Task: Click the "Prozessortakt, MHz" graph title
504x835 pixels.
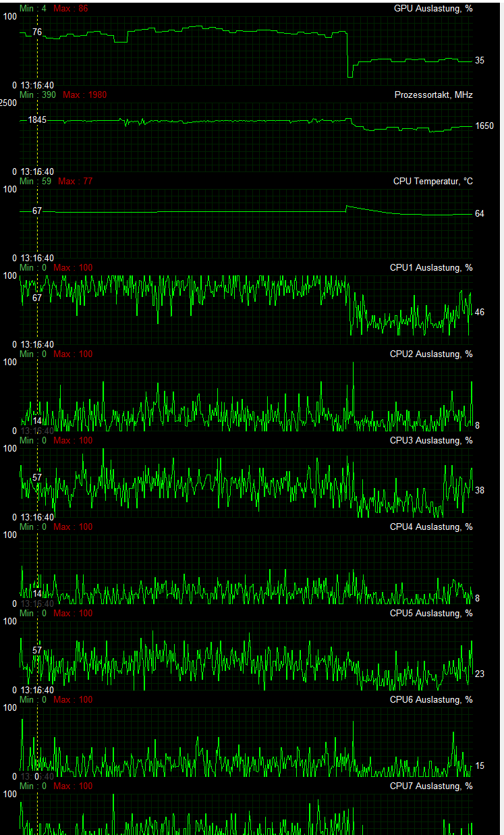Action: [x=434, y=95]
